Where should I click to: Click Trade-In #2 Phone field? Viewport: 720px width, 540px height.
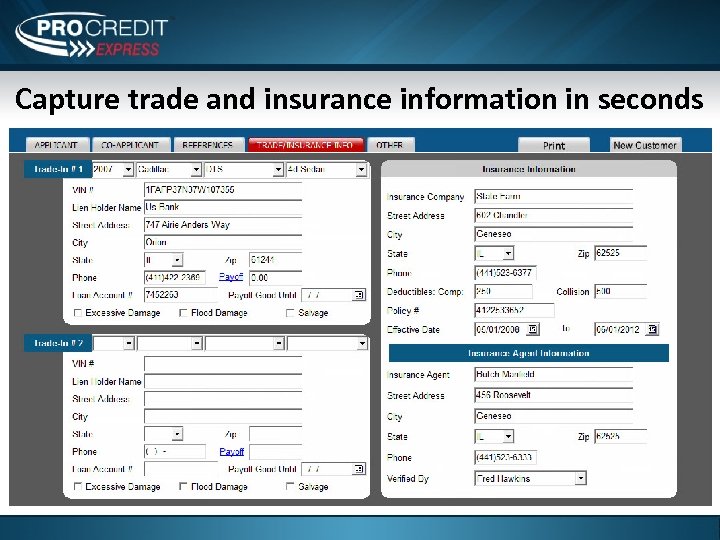pos(174,451)
